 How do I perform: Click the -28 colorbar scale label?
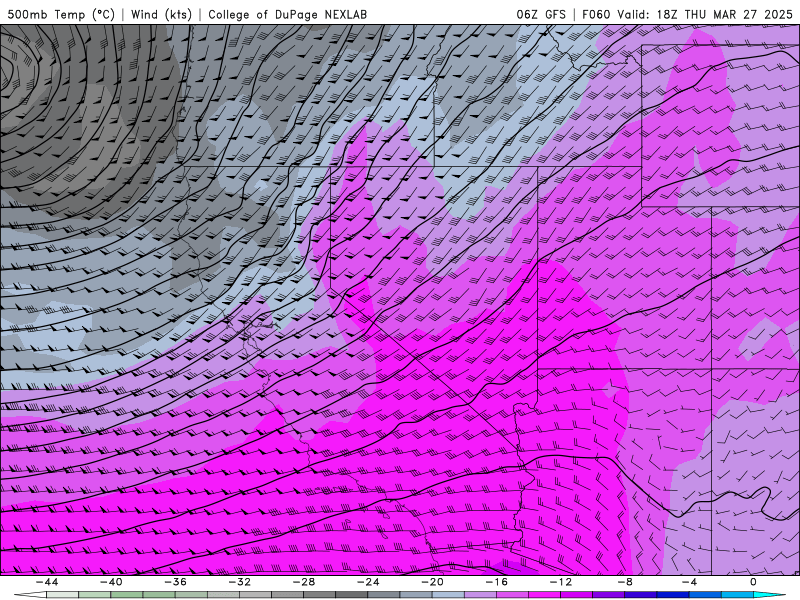304,582
